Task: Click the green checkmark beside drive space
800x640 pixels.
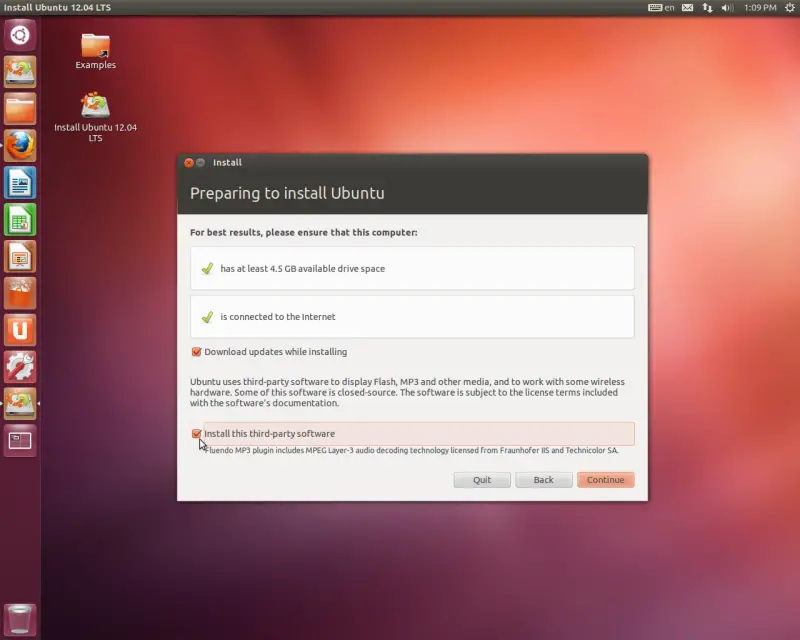Action: tap(207, 268)
